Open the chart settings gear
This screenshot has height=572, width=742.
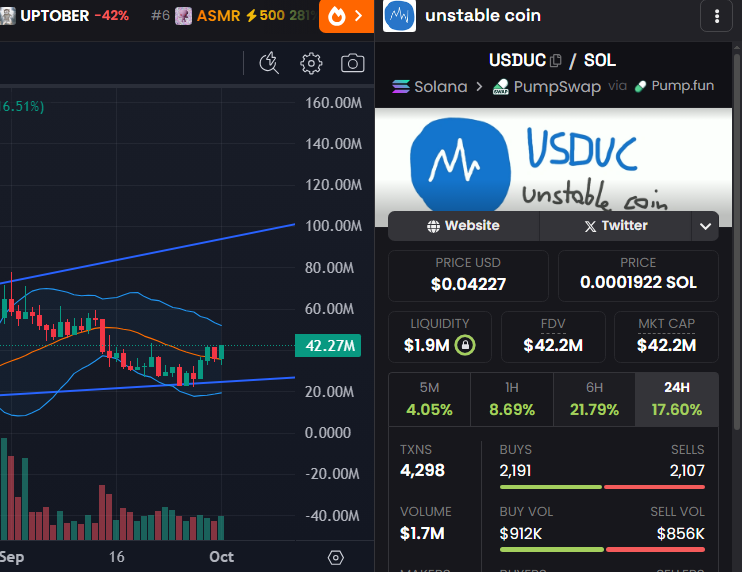[311, 64]
